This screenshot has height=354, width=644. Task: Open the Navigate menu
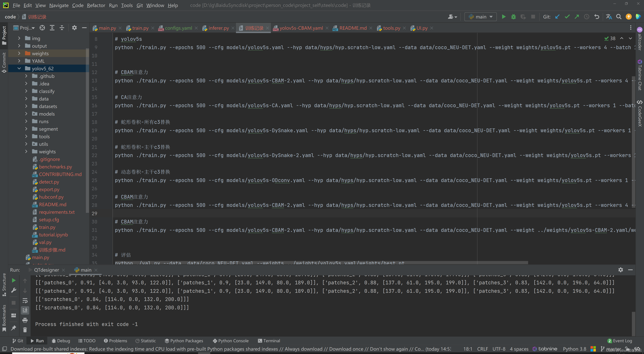[59, 5]
